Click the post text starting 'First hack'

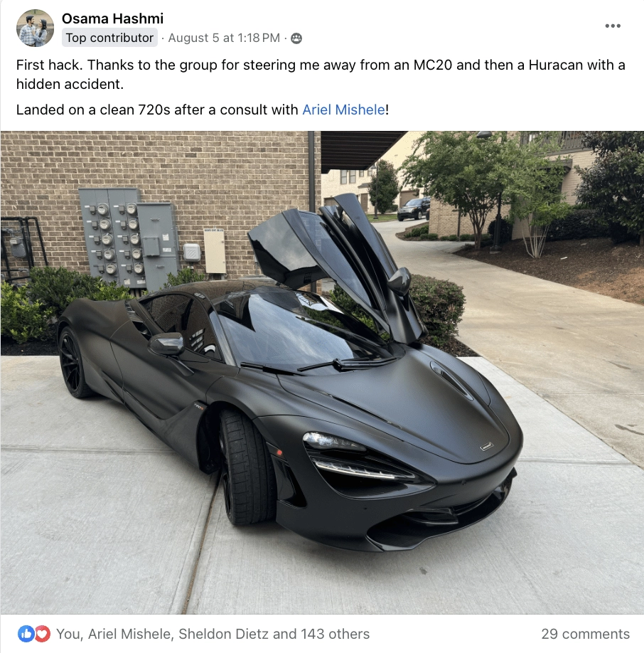(321, 74)
